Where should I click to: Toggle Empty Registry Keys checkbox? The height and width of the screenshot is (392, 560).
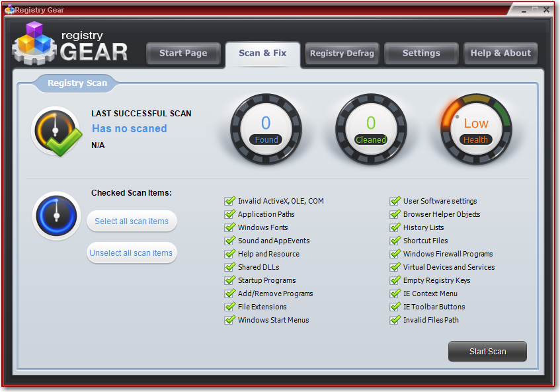pos(395,280)
